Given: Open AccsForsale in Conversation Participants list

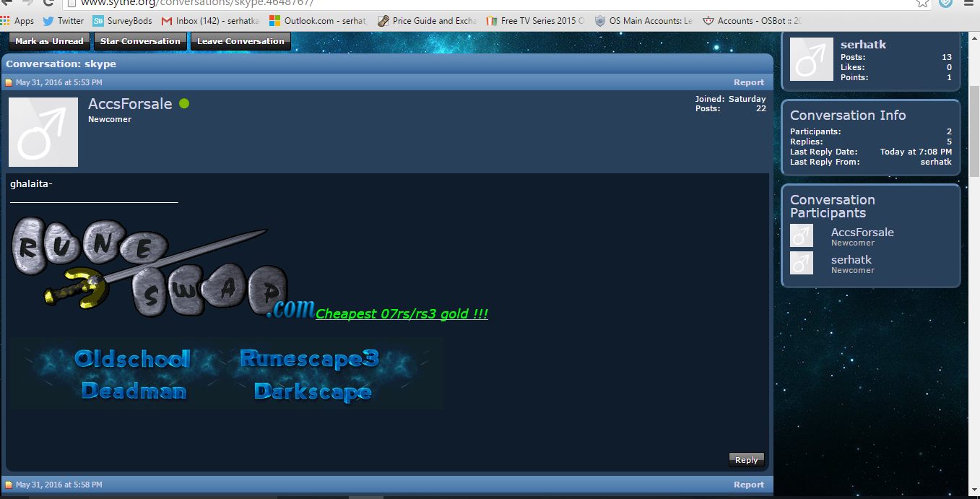Looking at the screenshot, I should [862, 233].
